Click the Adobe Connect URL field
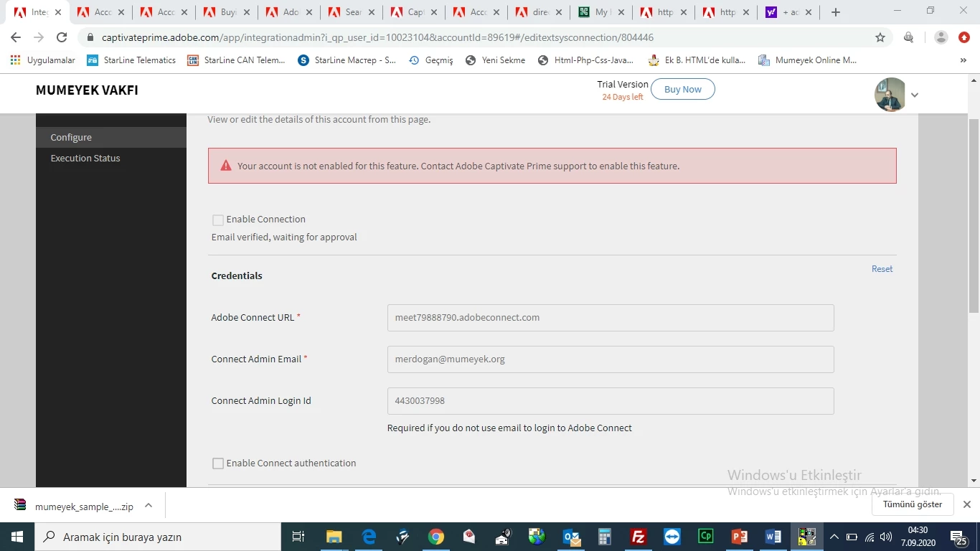 611,318
